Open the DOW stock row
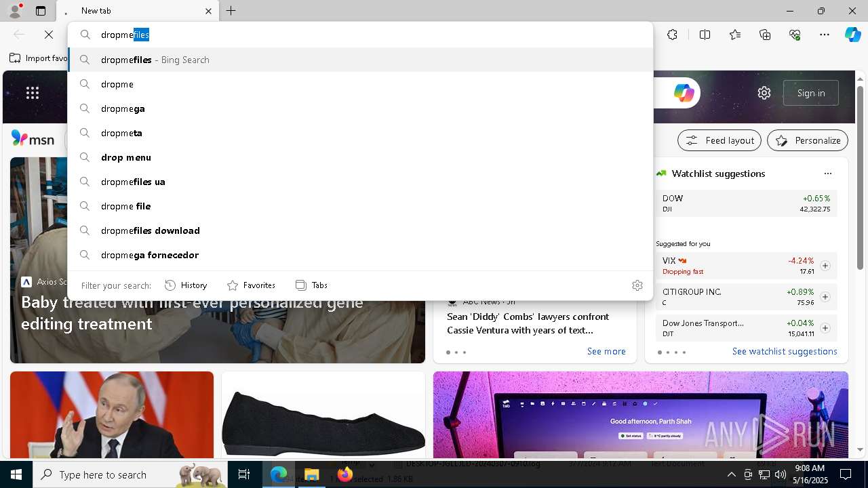Viewport: 868px width, 488px height. 747,203
